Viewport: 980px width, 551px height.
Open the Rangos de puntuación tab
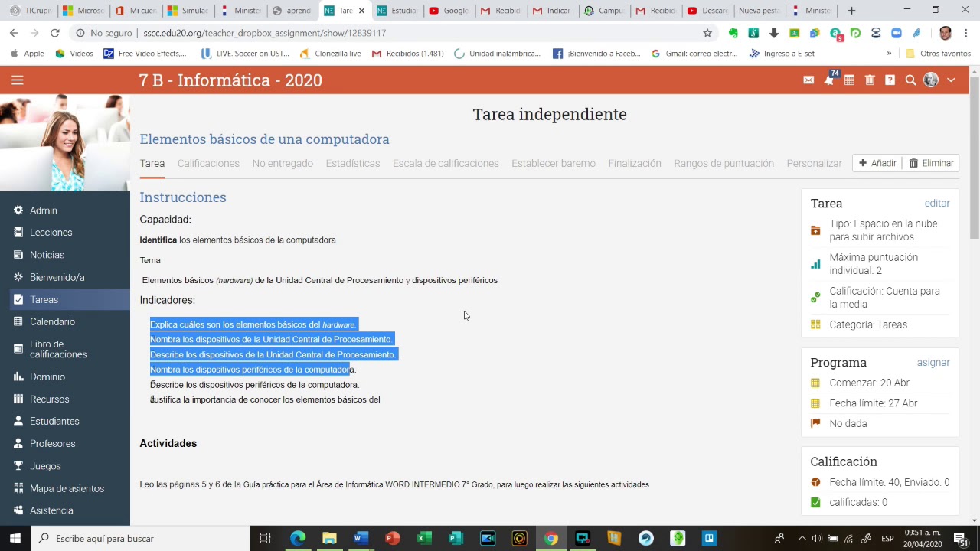724,163
